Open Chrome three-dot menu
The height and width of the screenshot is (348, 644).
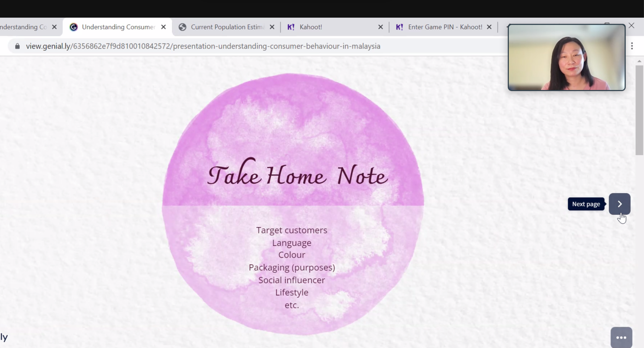[632, 46]
